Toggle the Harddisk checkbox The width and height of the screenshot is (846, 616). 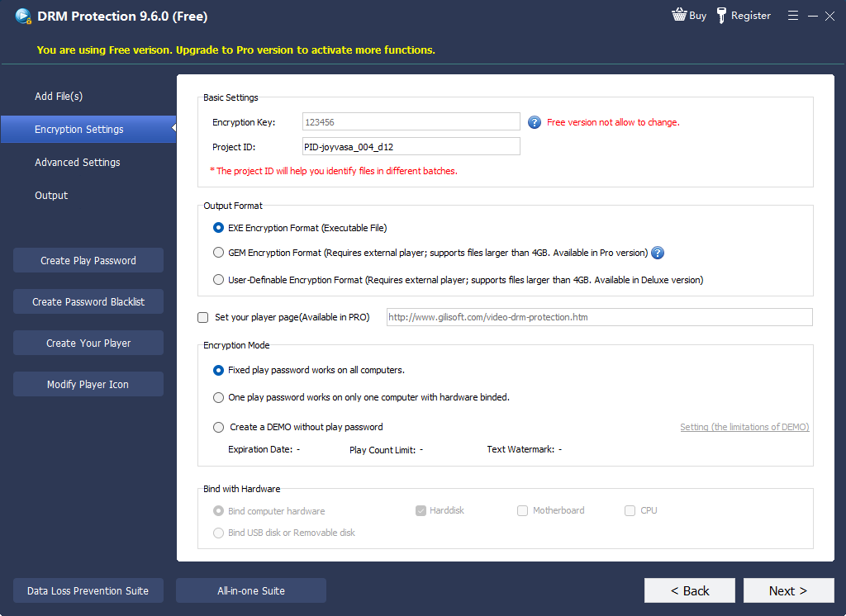coord(421,511)
